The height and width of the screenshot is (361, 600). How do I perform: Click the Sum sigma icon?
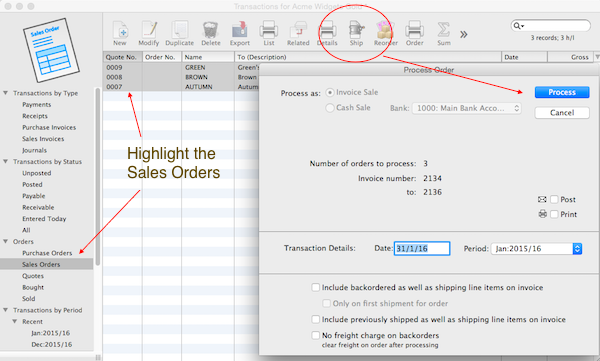click(443, 30)
